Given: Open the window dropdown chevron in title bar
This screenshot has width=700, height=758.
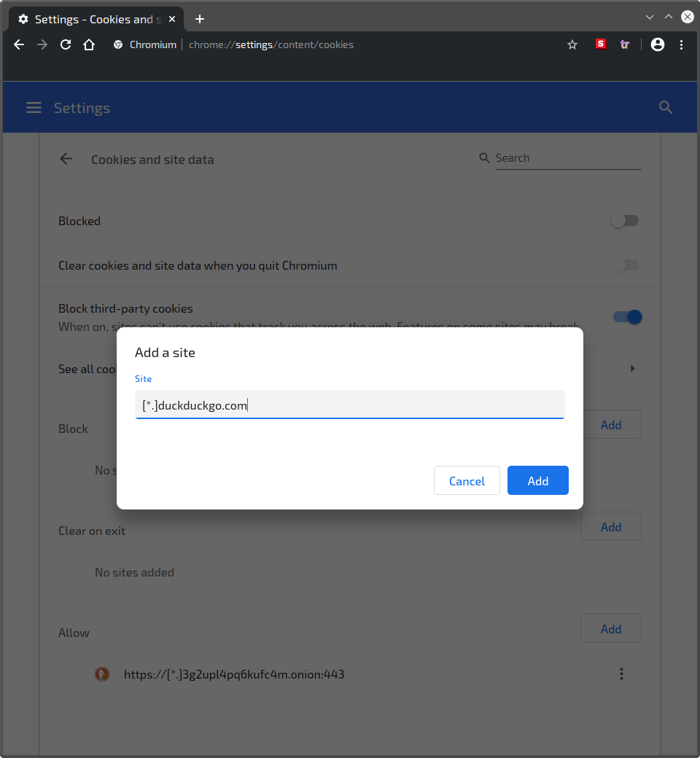Looking at the screenshot, I should point(650,17).
